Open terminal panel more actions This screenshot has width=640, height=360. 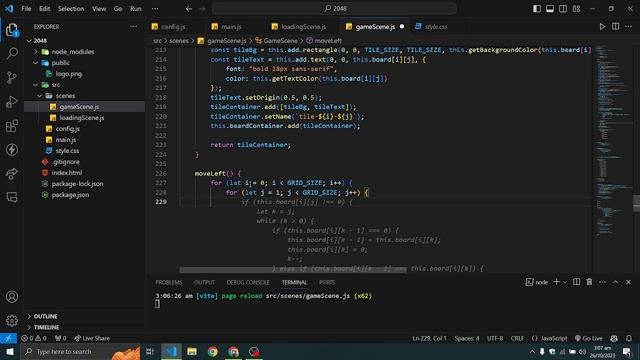[x=602, y=282]
